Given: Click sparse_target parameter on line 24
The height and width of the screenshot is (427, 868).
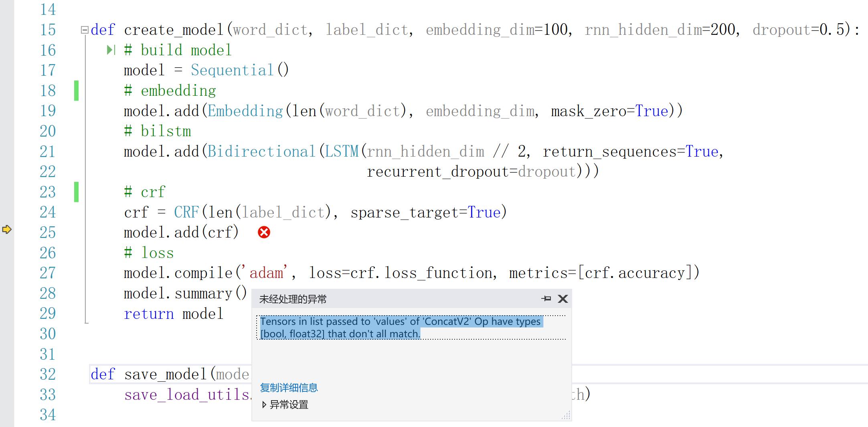Looking at the screenshot, I should click(404, 212).
